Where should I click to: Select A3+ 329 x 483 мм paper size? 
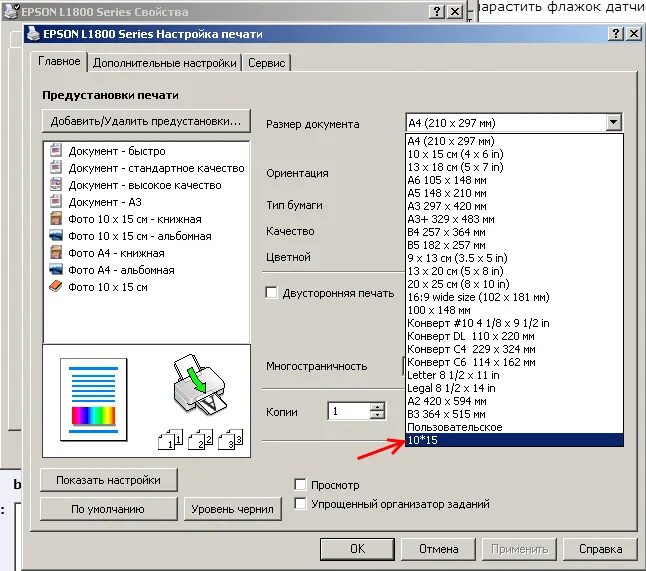point(514,219)
